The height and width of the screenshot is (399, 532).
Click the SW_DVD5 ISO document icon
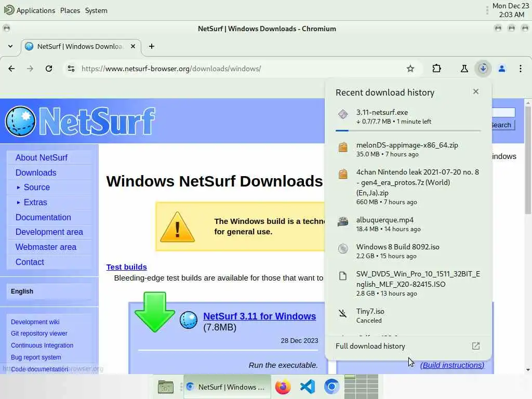[343, 276]
